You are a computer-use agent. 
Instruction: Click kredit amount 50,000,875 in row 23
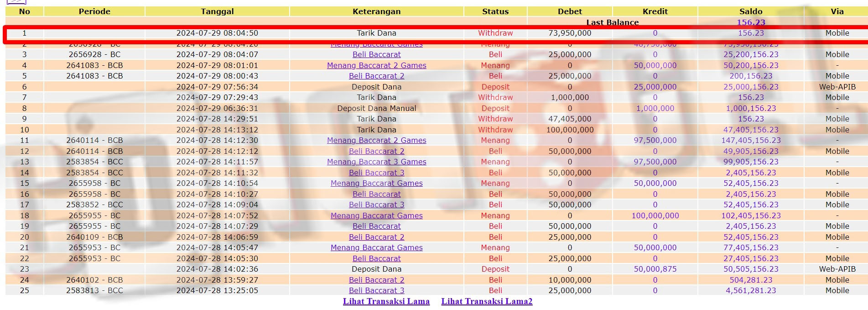(x=655, y=269)
